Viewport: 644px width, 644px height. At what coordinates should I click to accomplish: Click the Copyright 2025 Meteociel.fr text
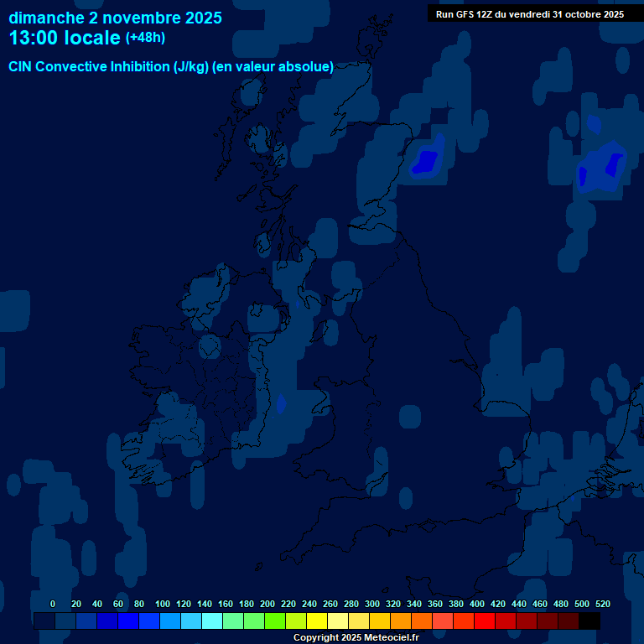356,637
